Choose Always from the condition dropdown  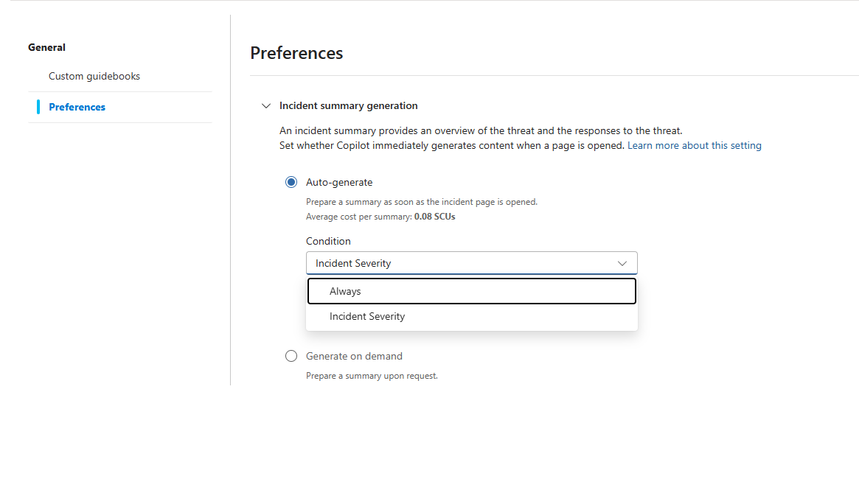click(x=472, y=290)
